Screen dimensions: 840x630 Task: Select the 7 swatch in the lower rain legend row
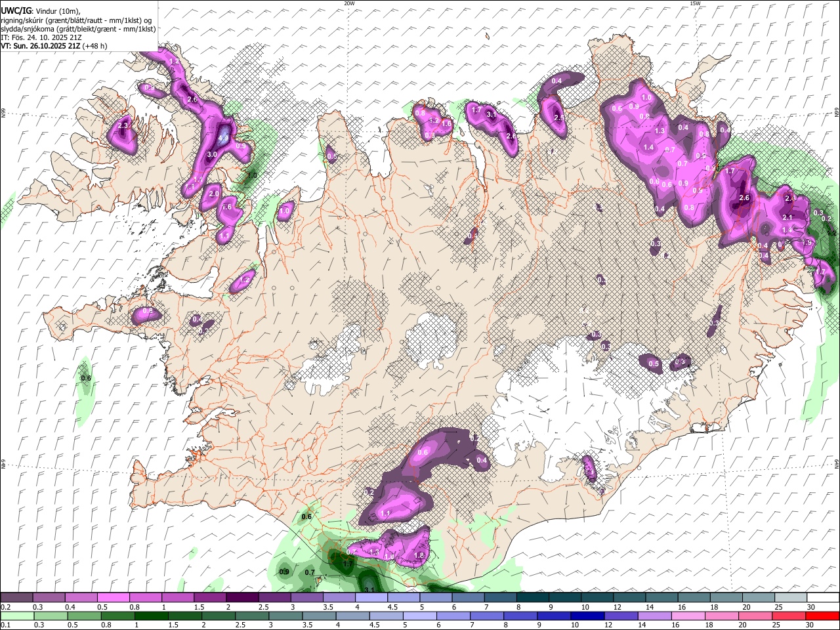(x=487, y=616)
